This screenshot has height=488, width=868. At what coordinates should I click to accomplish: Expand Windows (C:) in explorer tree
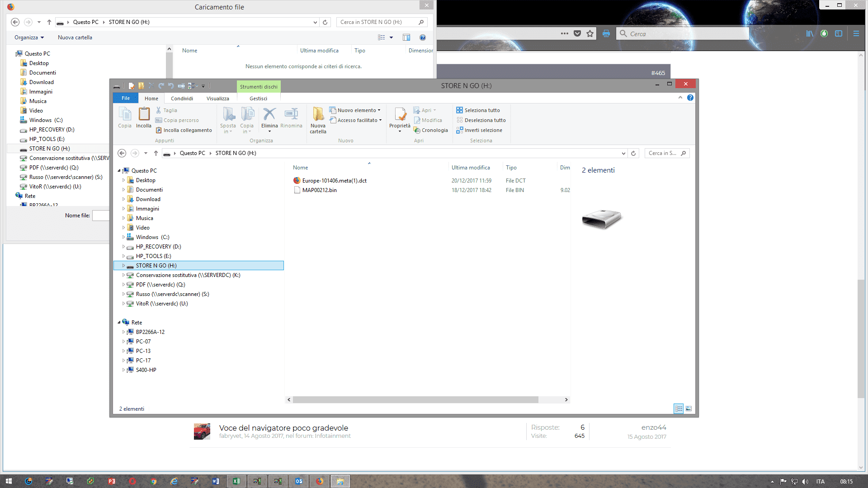[x=123, y=237]
